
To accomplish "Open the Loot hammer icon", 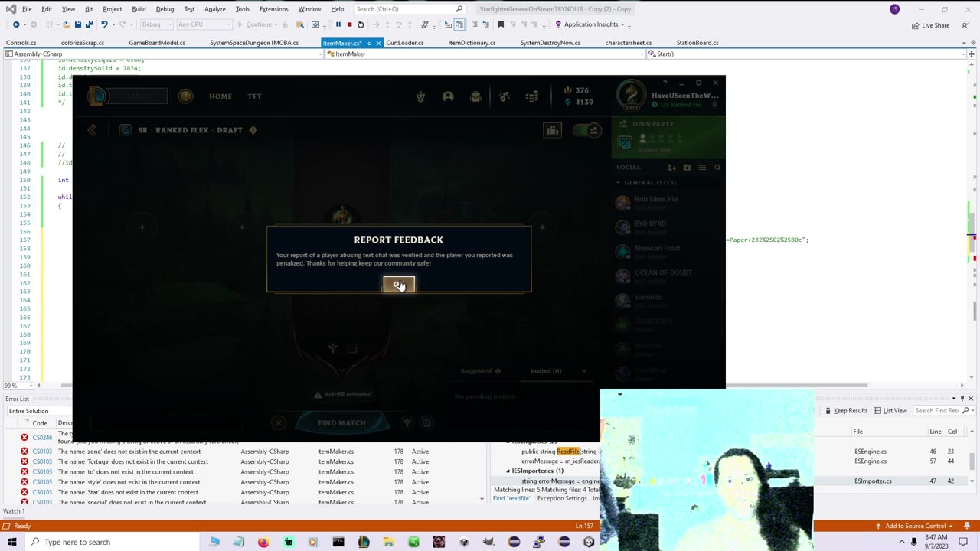I will 504,96.
